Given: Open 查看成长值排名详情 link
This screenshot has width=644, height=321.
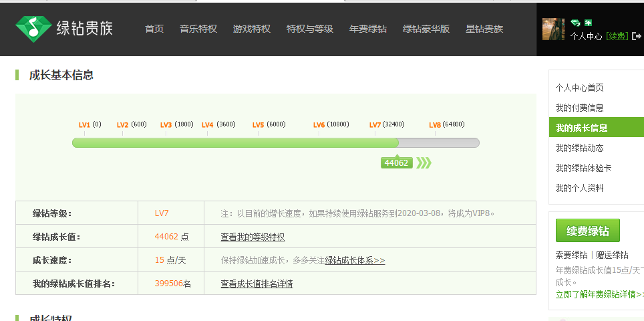Looking at the screenshot, I should 257,284.
